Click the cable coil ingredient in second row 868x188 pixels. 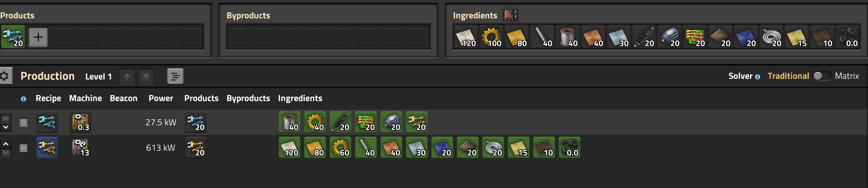493,148
